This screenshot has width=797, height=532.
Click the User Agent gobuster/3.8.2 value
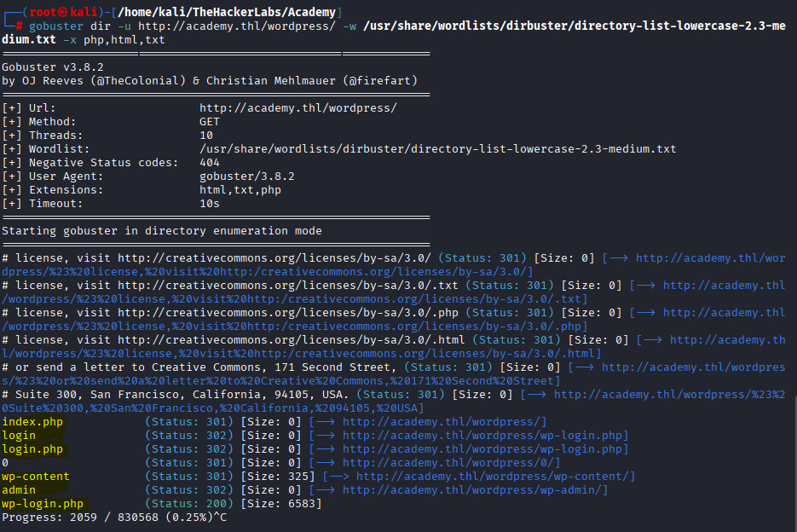(x=246, y=176)
